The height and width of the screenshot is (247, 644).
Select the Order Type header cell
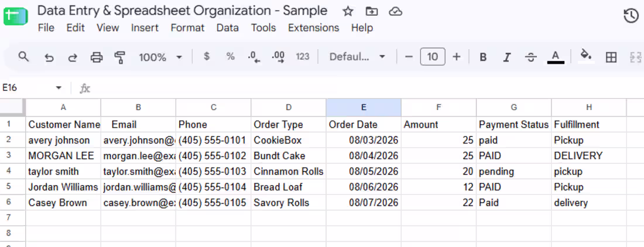coord(289,124)
